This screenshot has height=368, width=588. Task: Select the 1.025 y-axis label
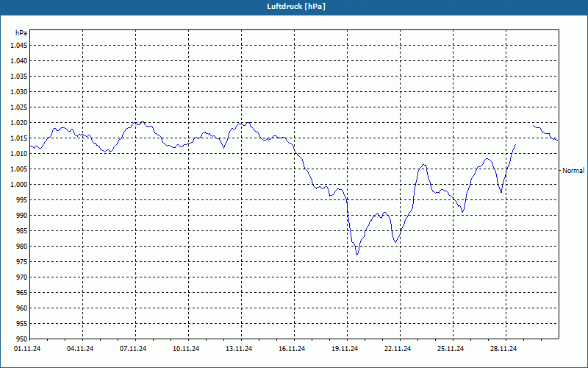point(19,107)
